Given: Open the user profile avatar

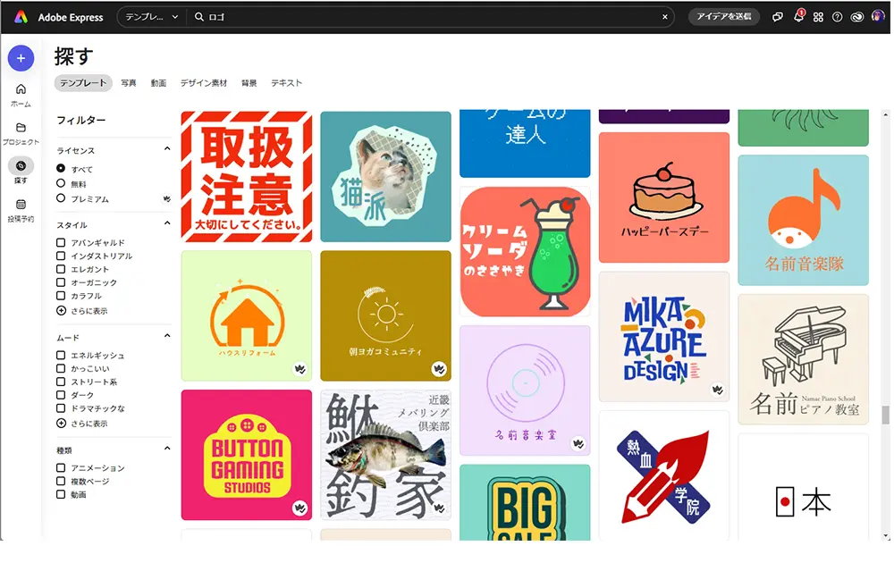Looking at the screenshot, I should [x=878, y=16].
